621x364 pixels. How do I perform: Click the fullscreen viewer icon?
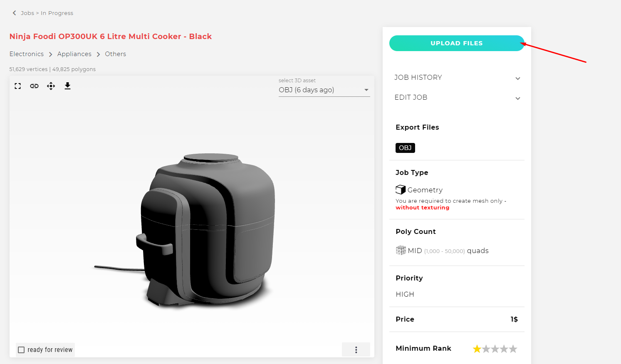tap(17, 86)
